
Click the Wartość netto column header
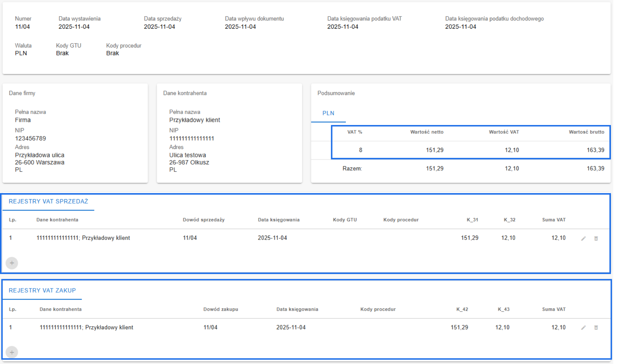(427, 132)
